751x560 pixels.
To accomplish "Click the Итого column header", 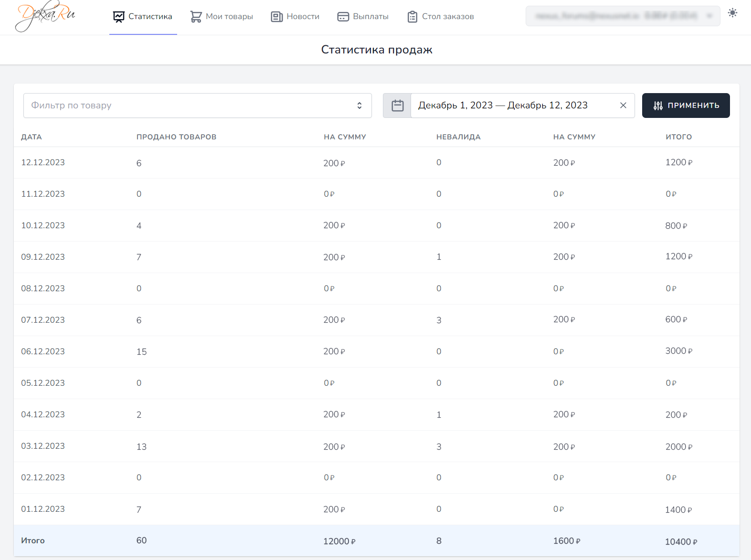I will tap(678, 137).
